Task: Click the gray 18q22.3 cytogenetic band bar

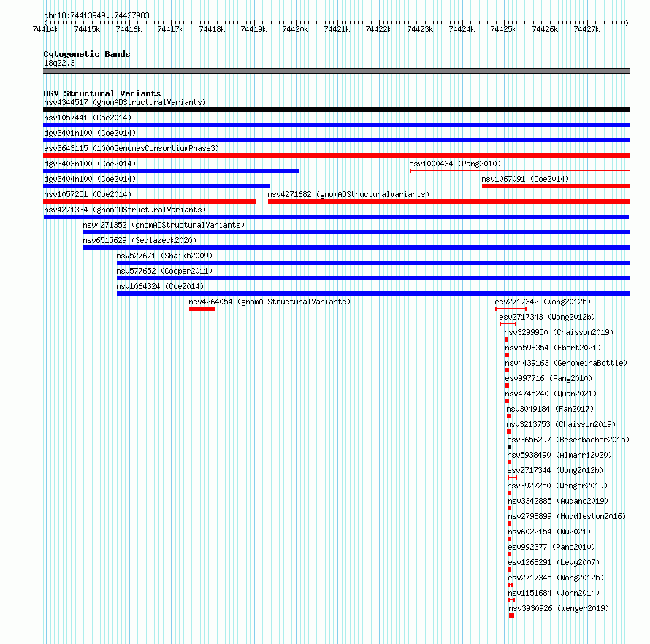Action: (x=336, y=71)
